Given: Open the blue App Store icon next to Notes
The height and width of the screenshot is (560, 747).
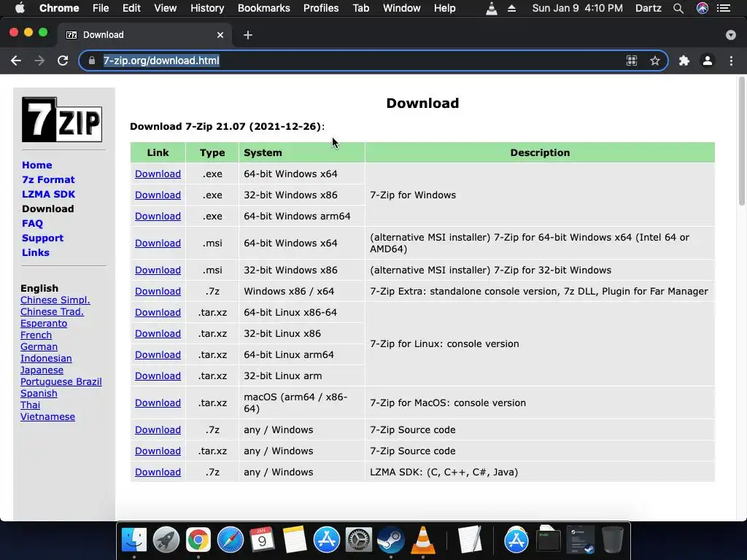Looking at the screenshot, I should tap(326, 540).
